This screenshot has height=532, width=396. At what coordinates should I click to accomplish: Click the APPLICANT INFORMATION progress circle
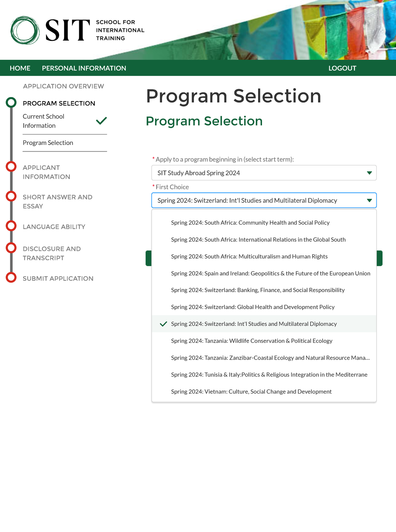point(11,167)
